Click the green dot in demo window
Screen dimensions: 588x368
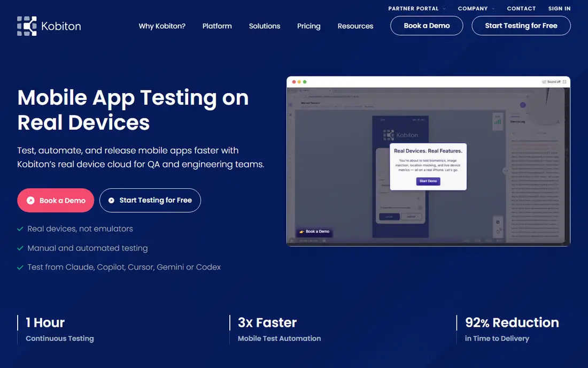pyautogui.click(x=305, y=82)
